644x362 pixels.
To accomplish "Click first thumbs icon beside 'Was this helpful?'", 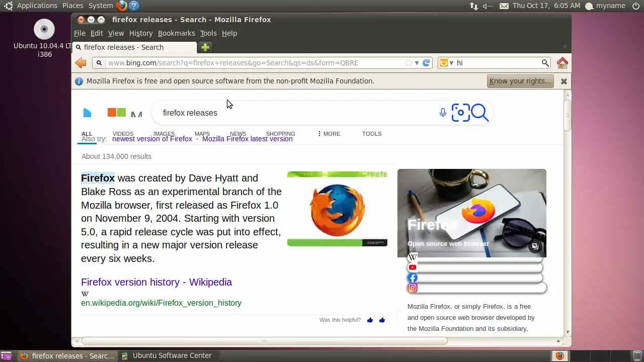I will pos(370,320).
